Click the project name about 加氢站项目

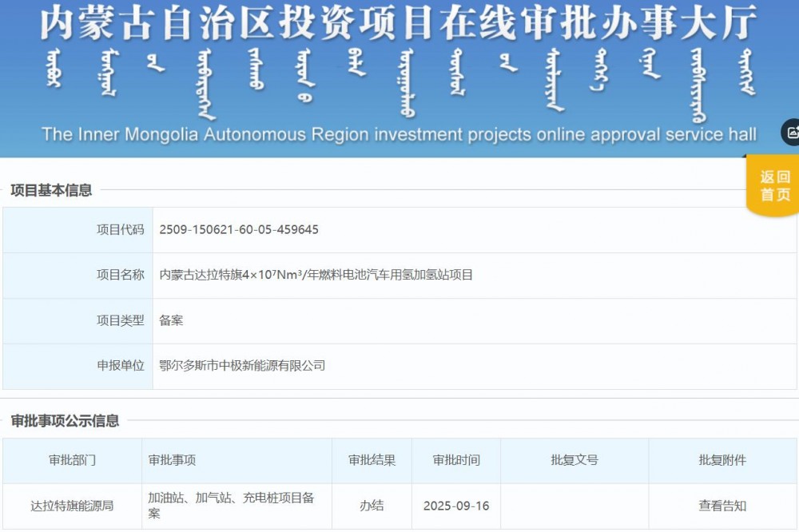coord(316,275)
